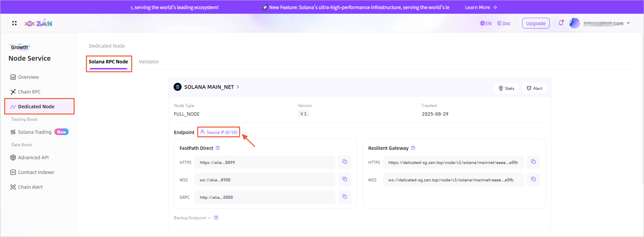
Task: Click the Solana network logo icon
Action: tap(178, 87)
